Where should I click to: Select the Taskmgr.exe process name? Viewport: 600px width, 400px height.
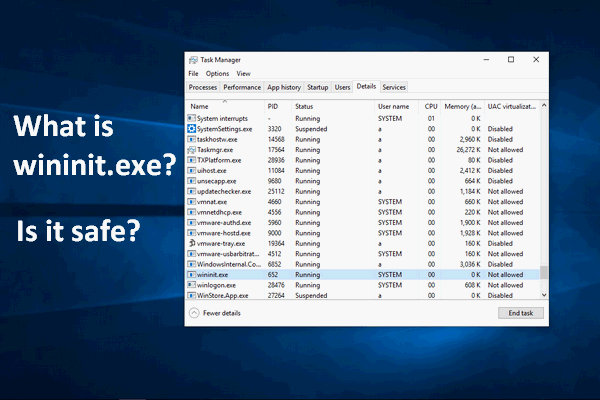(x=215, y=150)
